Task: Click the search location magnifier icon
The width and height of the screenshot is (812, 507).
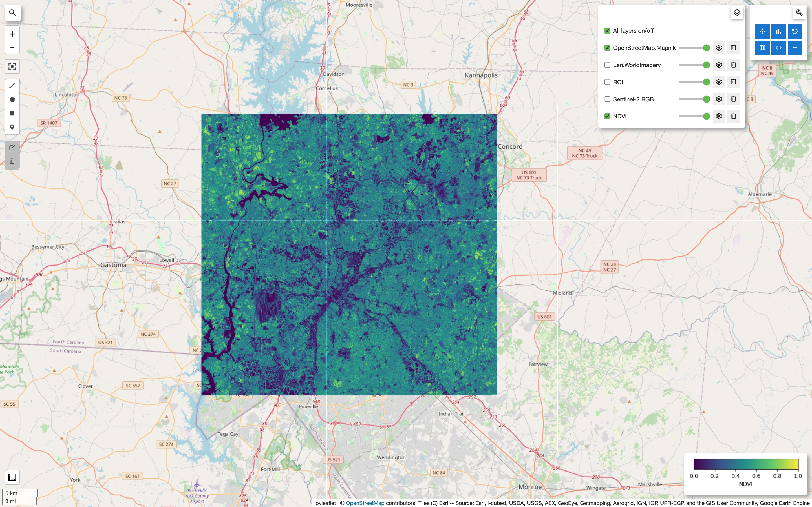Action: pyautogui.click(x=12, y=13)
